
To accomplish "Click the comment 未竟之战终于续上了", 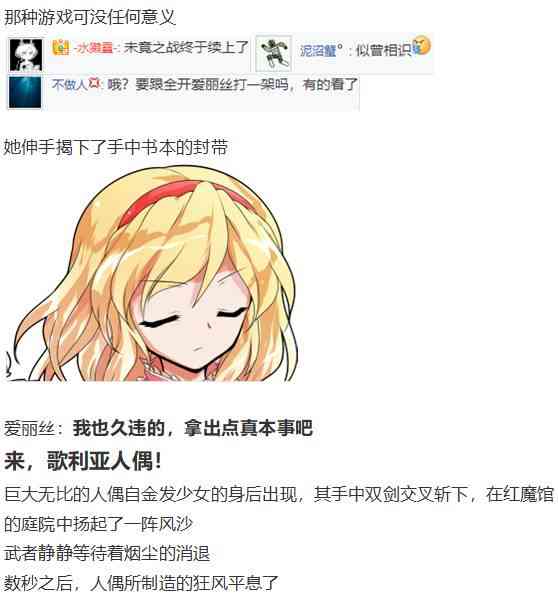I will 186,47.
